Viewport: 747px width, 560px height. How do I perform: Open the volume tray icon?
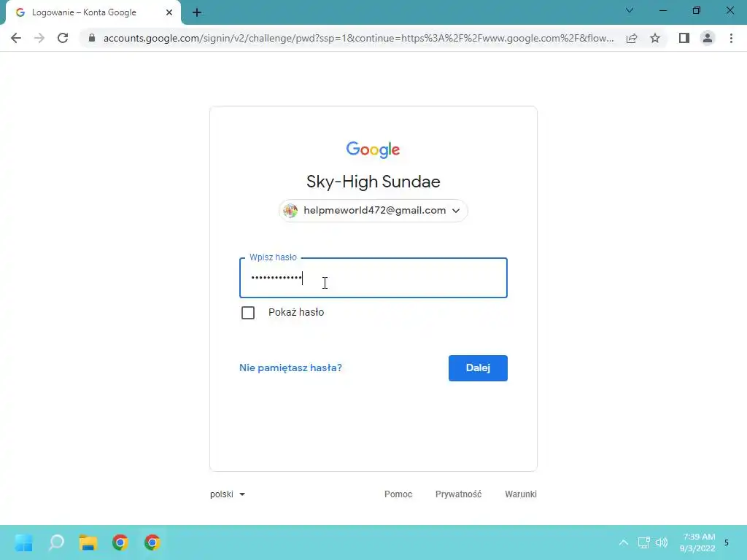pyautogui.click(x=662, y=542)
